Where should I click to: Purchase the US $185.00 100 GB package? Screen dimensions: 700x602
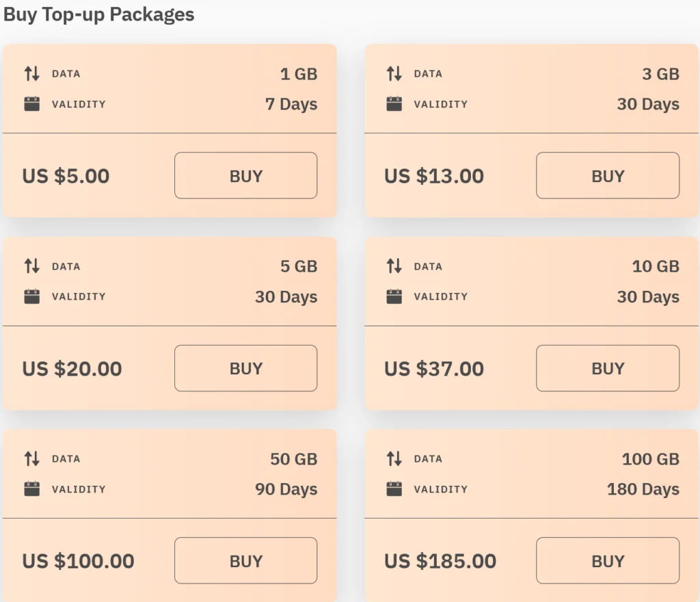click(607, 561)
